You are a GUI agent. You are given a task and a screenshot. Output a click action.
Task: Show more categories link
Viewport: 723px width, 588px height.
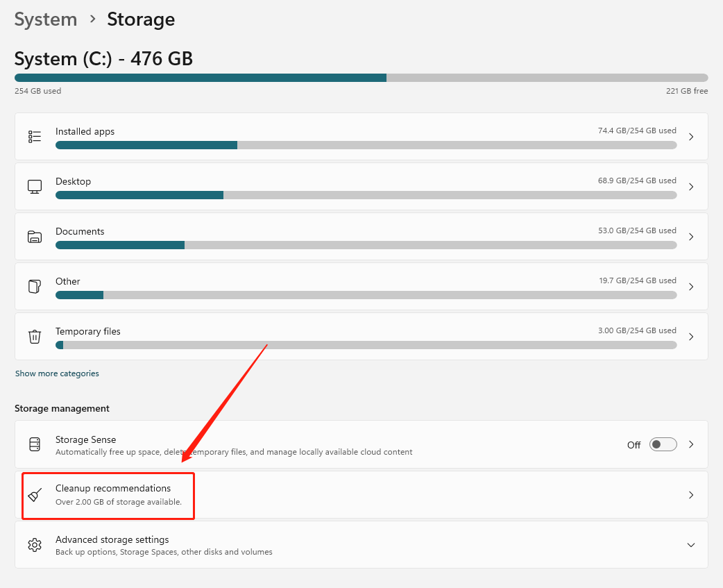click(57, 373)
